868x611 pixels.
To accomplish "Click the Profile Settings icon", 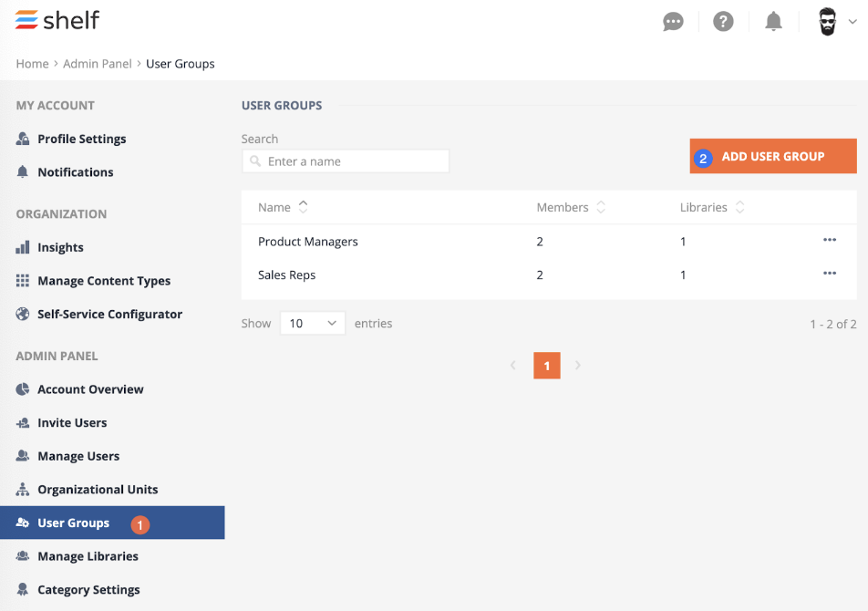I will point(23,139).
